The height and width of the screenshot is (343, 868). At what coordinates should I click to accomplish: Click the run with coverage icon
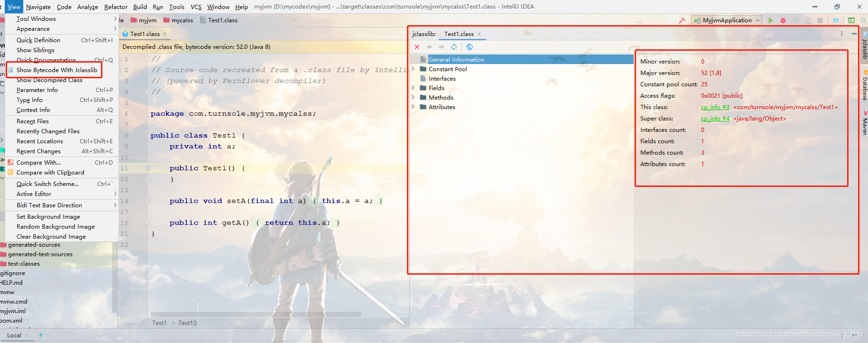click(795, 20)
